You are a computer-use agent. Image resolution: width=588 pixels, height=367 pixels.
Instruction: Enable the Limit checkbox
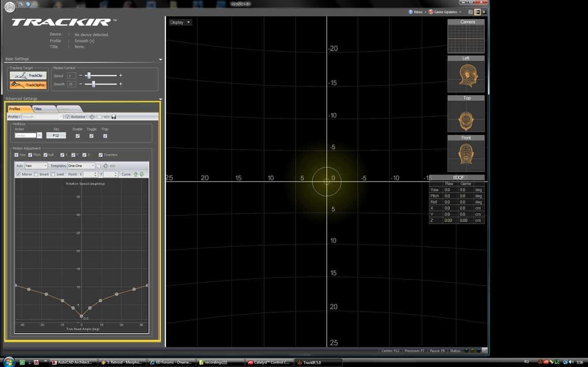[x=53, y=174]
